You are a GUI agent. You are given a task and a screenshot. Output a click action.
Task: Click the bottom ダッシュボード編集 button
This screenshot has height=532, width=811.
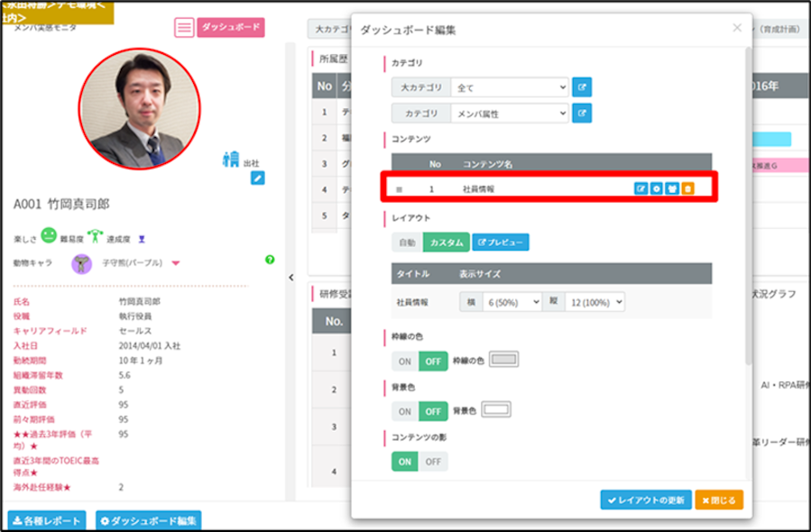[149, 520]
